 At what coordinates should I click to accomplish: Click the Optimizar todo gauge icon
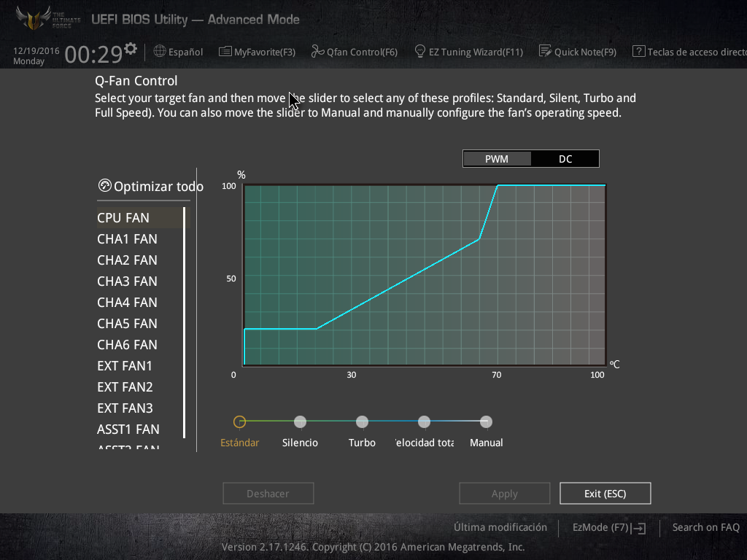click(x=105, y=185)
